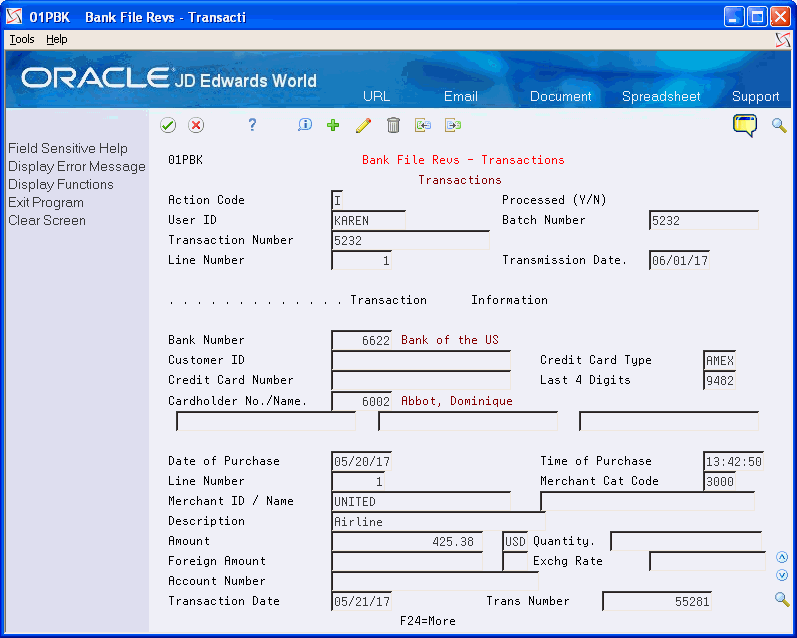Click the Email link in banner

pyautogui.click(x=461, y=96)
